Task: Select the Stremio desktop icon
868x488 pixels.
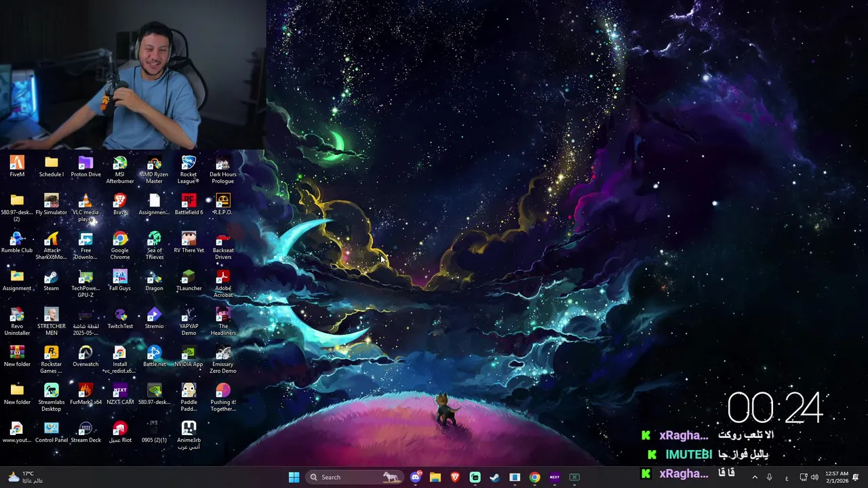Action: pos(154,319)
